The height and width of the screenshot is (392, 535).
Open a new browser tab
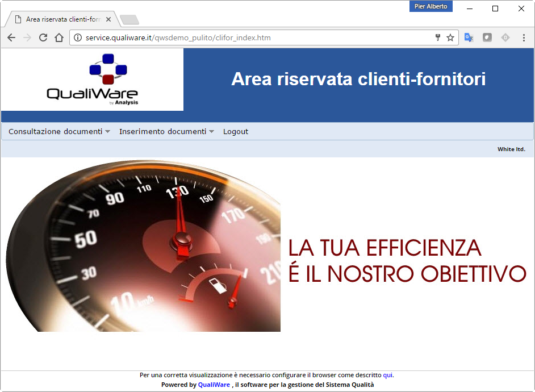(129, 20)
